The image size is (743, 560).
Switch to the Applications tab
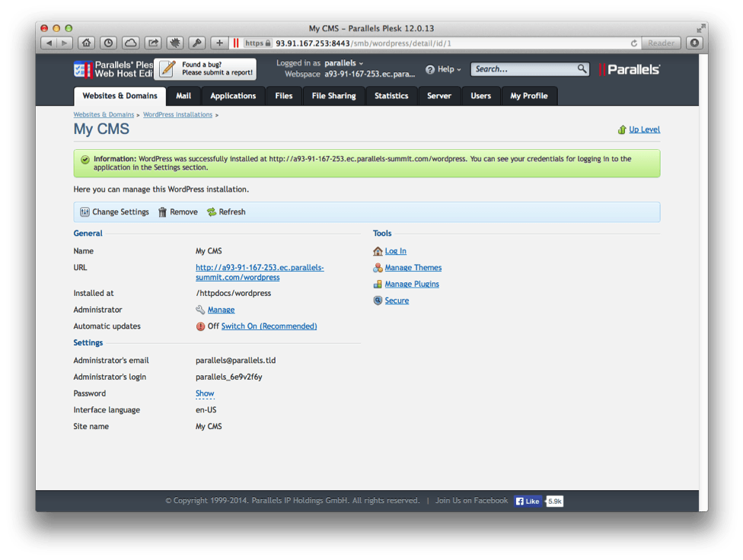pos(233,96)
